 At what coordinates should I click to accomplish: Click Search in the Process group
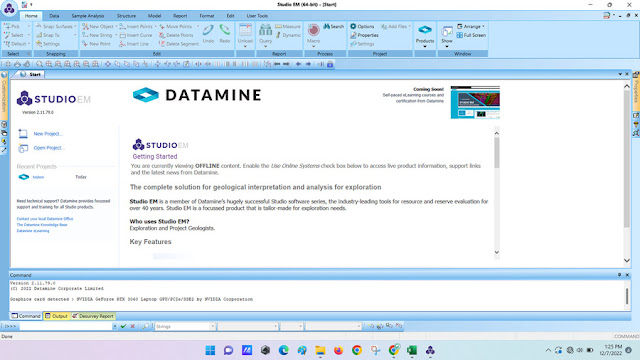(333, 27)
